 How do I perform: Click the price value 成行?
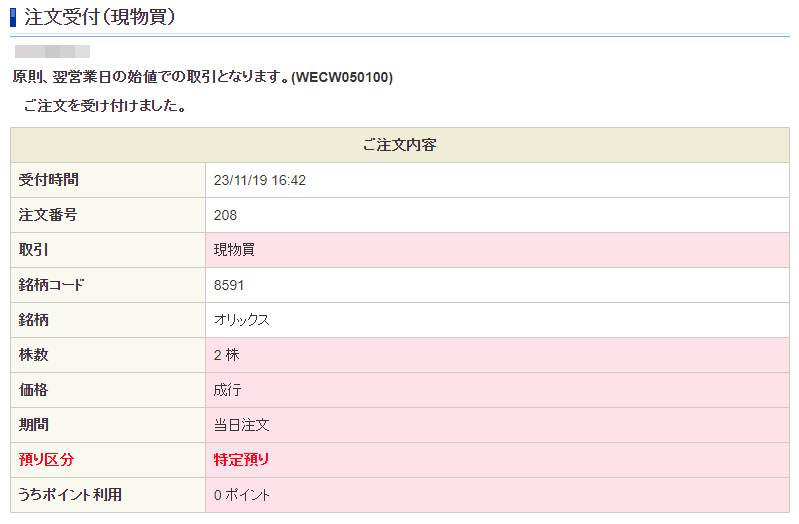[x=228, y=390]
